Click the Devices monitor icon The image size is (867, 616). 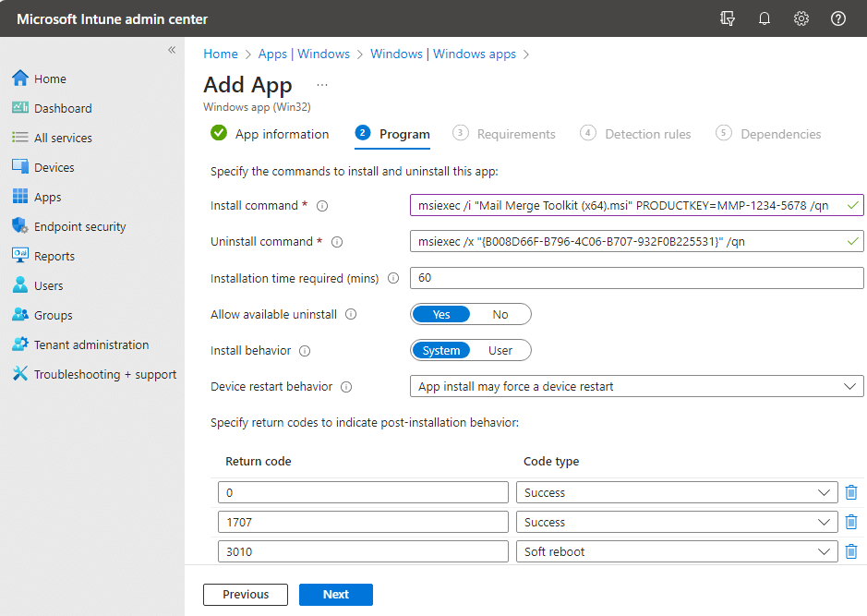(20, 167)
